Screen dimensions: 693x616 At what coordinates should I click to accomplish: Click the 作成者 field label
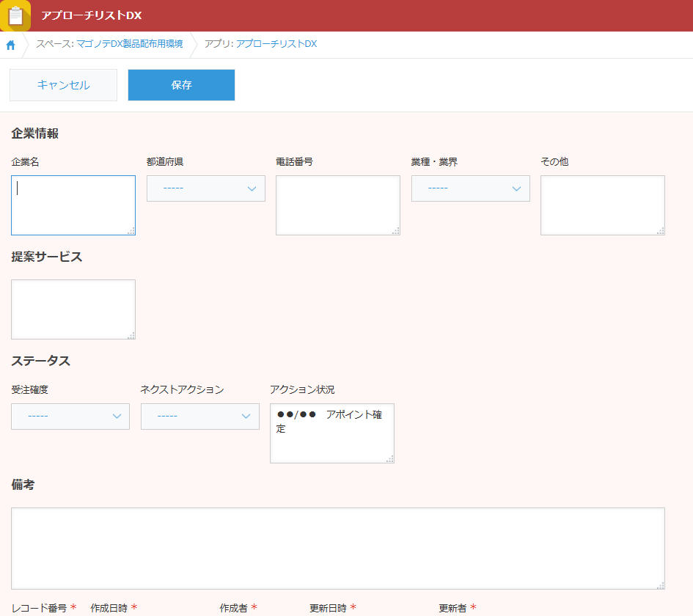[x=234, y=608]
